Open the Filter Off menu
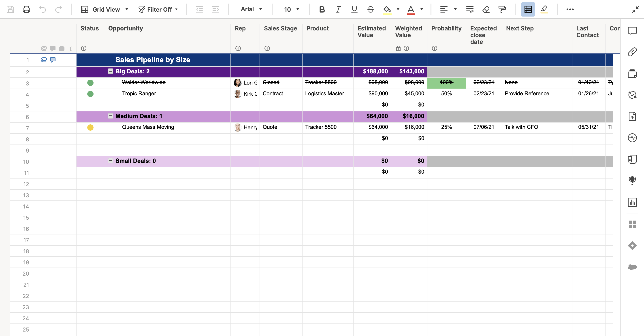Viewport: 644px width, 336px height. [x=158, y=9]
